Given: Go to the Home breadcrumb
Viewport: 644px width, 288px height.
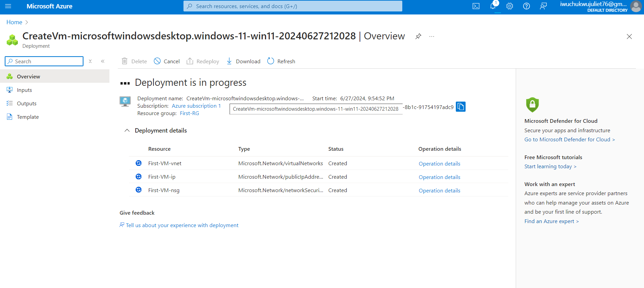Looking at the screenshot, I should (x=14, y=22).
